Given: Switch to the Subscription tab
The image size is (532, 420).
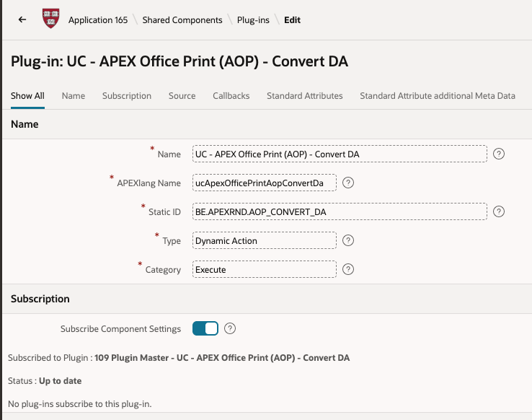Looking at the screenshot, I should 127,96.
